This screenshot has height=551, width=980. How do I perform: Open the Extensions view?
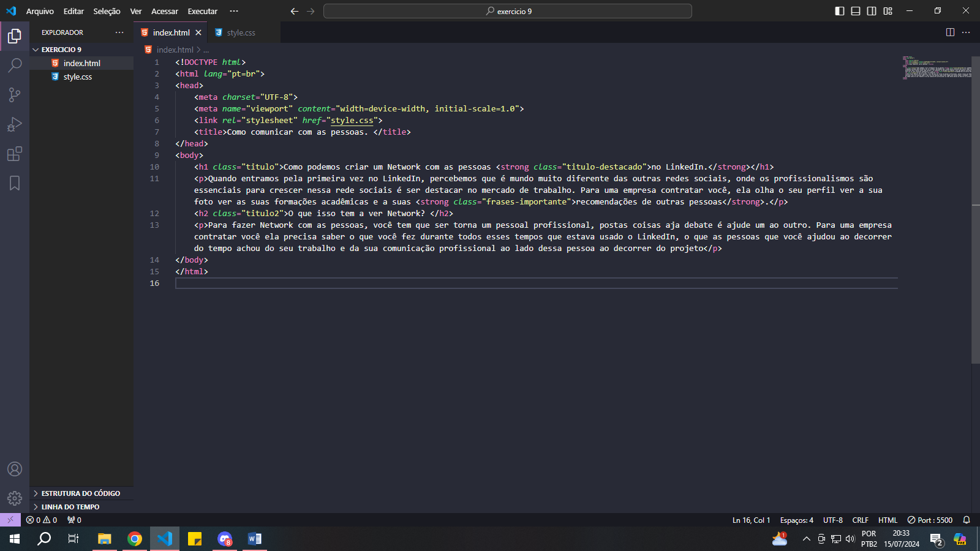15,154
